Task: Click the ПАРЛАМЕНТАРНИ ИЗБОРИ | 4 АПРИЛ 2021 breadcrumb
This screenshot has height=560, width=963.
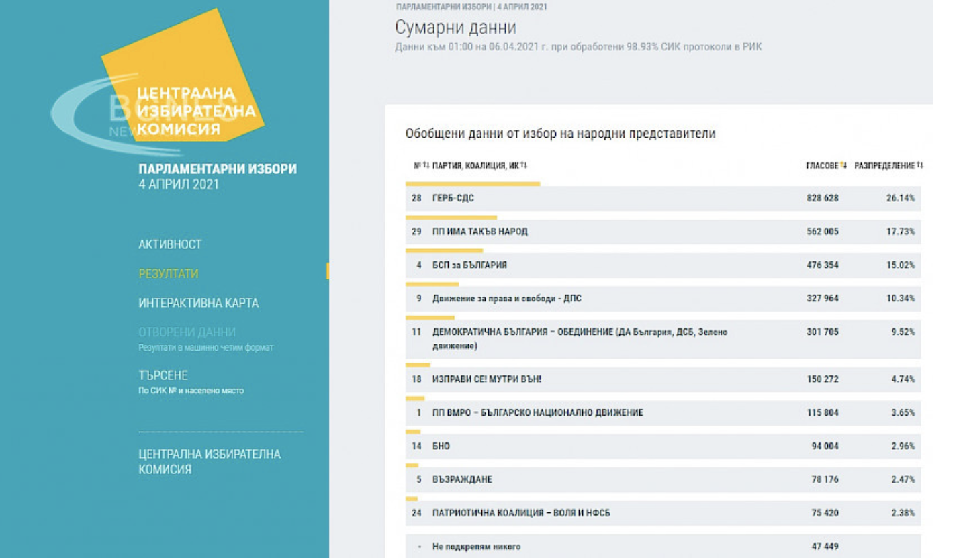Action: [471, 7]
